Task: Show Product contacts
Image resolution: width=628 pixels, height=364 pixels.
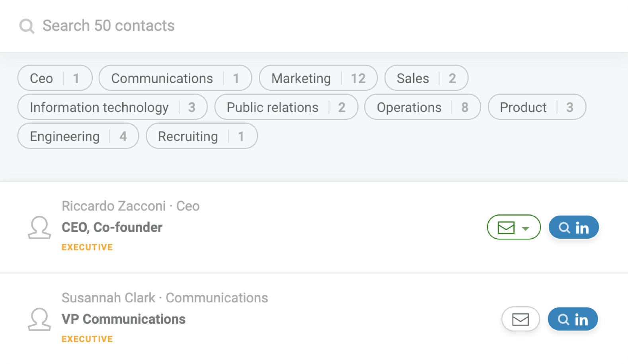Action: (536, 107)
